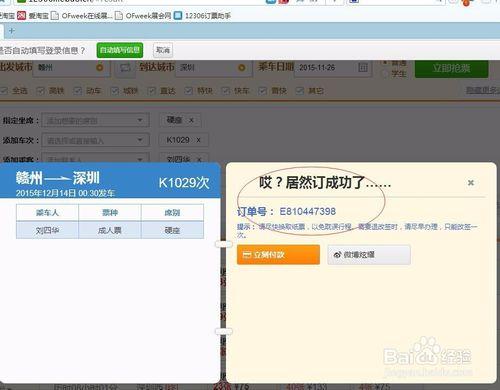Remove the K1029 train tag

198,140
